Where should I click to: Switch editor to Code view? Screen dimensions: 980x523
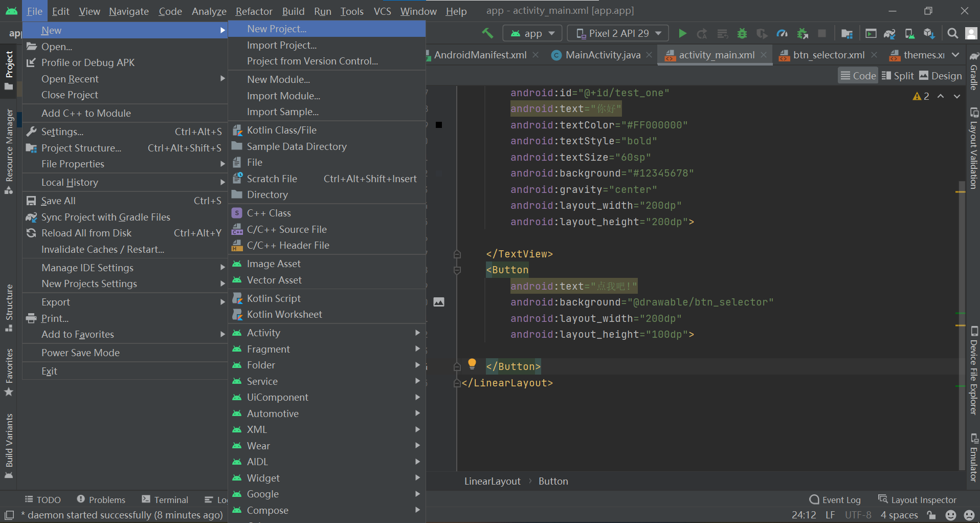click(858, 76)
